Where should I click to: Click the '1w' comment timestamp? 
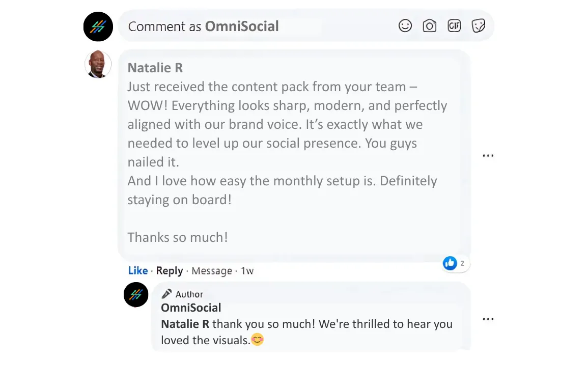[247, 271]
